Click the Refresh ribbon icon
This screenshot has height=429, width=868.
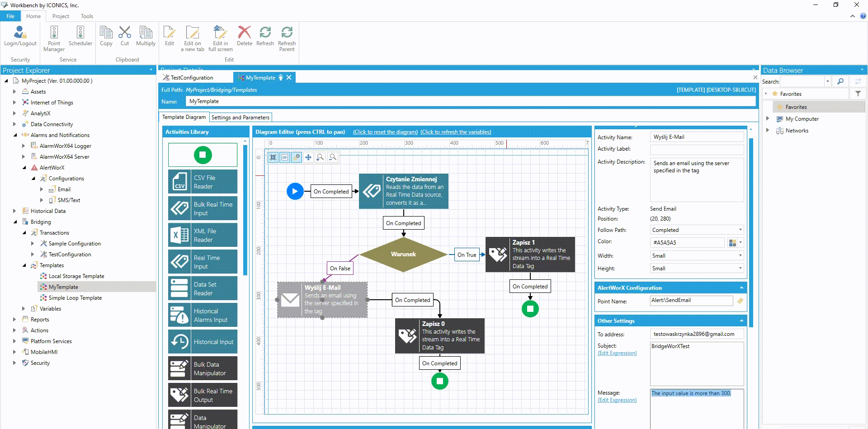[x=265, y=36]
